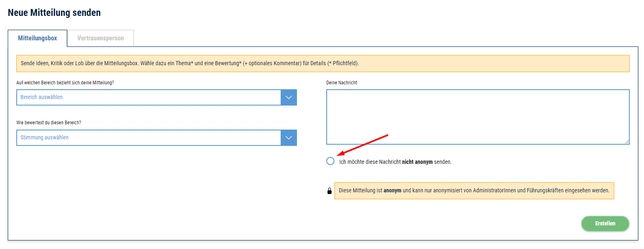Viewport: 644px width, 249px height.
Task: Click the 'Neue Mitteilung senden' heading
Action: pyautogui.click(x=54, y=13)
